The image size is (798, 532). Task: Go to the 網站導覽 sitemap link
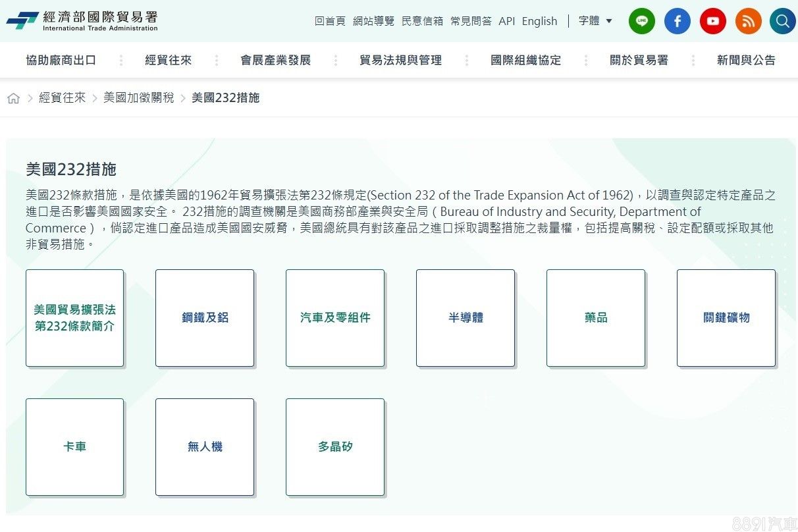click(x=373, y=21)
